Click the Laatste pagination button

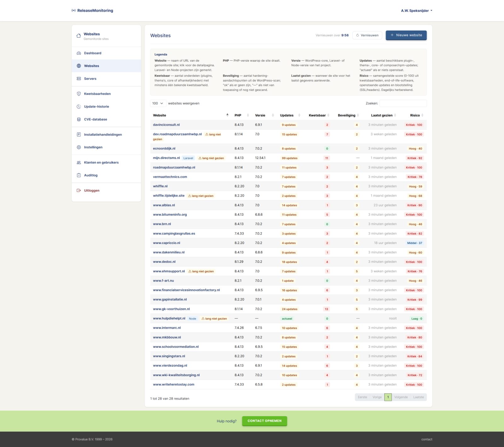coord(418,397)
